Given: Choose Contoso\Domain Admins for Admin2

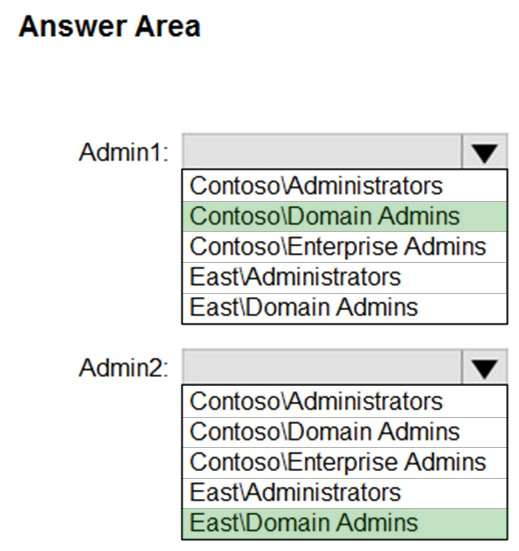Looking at the screenshot, I should 345,432.
